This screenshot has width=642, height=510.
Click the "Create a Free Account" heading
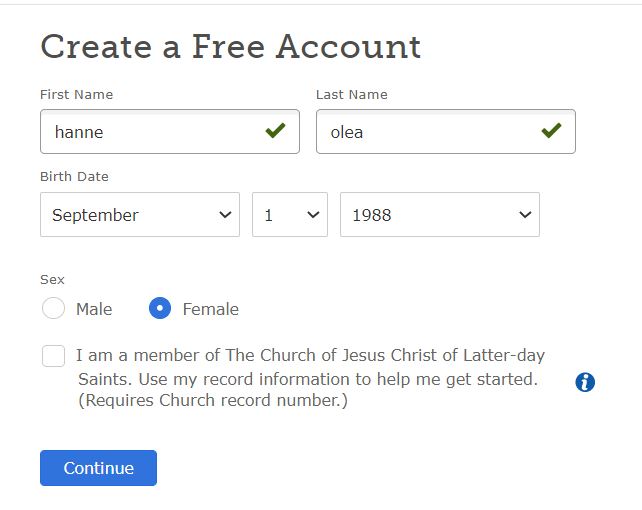230,47
